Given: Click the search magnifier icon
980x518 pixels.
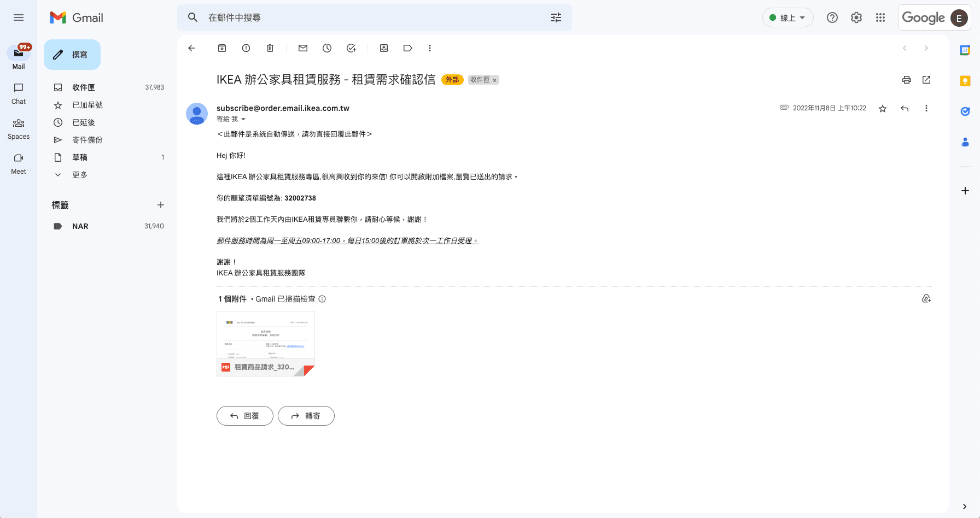Looking at the screenshot, I should (192, 17).
